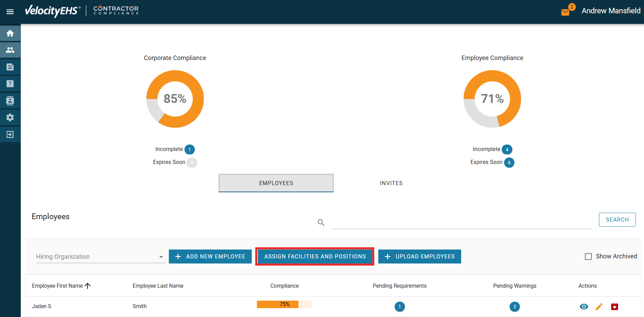Open the hamburger menu
The height and width of the screenshot is (317, 644).
click(10, 12)
